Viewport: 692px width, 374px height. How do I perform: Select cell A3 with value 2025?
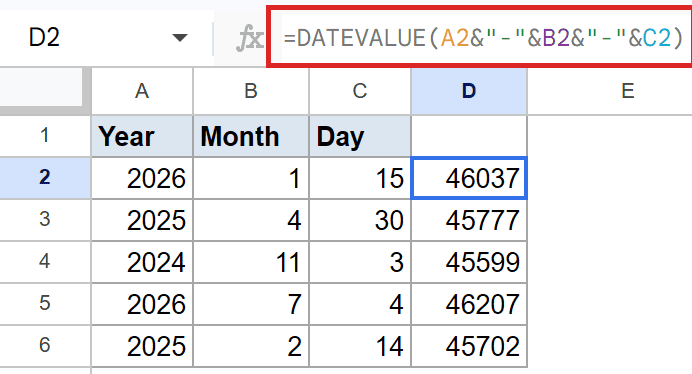coord(142,220)
